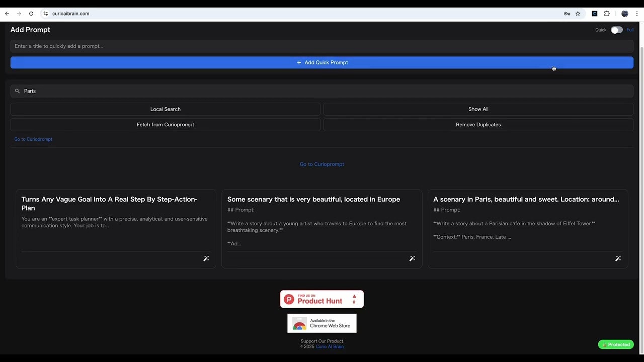Screen dimensions: 644x362
Task: Toggle the Quick/Full prompt mode switch
Action: tap(617, 30)
